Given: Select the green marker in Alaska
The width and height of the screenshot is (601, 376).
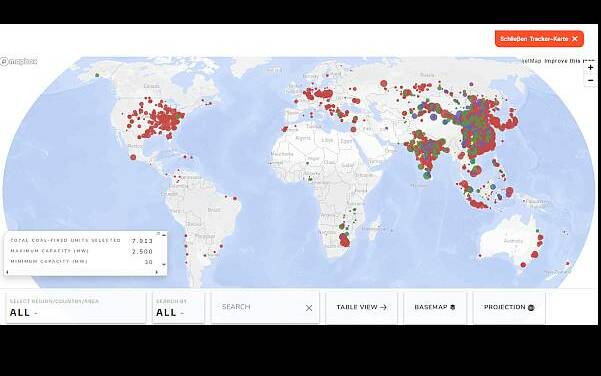Looking at the screenshot, I should tap(97, 76).
